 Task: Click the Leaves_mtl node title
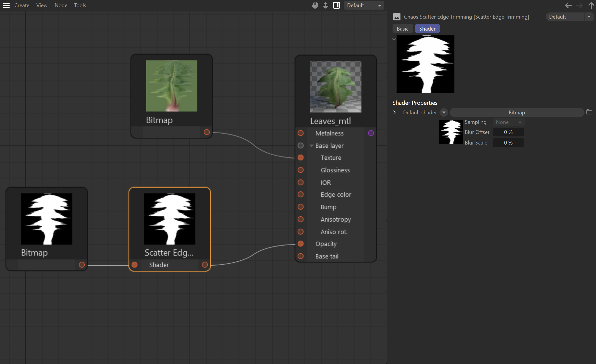point(330,121)
